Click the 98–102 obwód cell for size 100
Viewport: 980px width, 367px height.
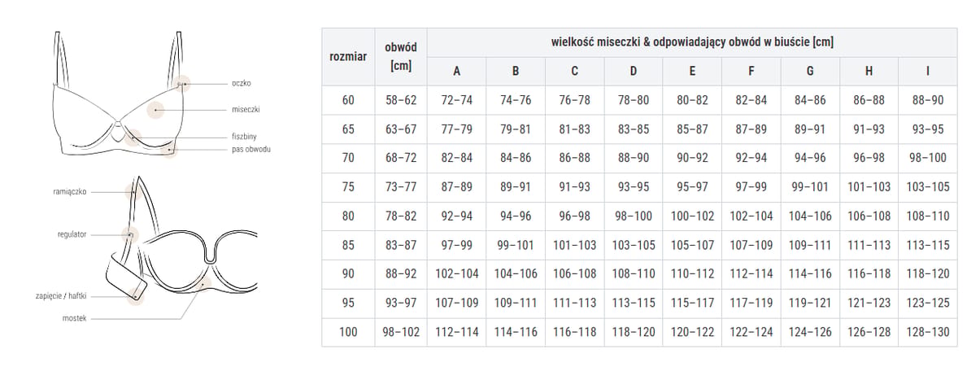pyautogui.click(x=400, y=332)
